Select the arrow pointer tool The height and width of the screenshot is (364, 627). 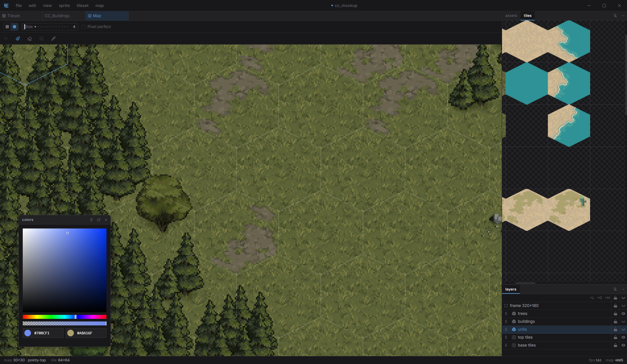tap(6, 39)
